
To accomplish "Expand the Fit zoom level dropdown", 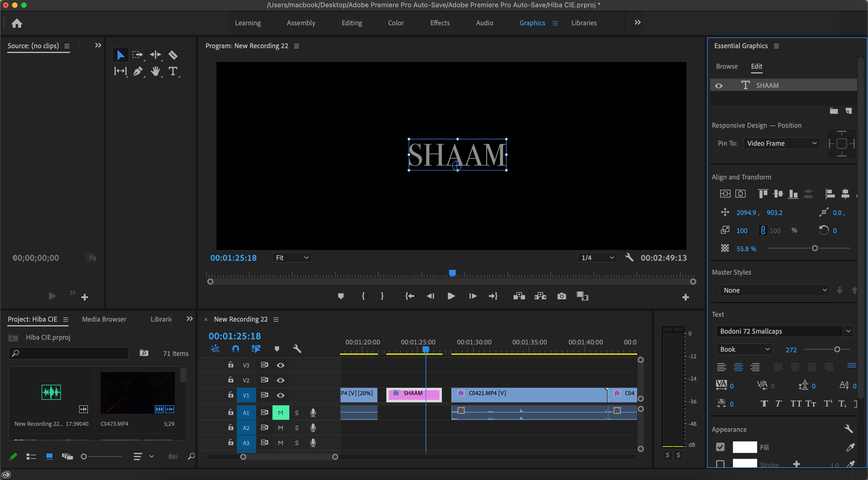I will tap(292, 258).
